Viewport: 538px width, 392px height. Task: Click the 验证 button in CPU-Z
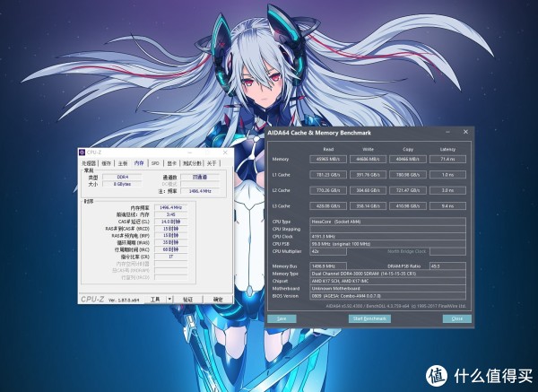[187, 300]
